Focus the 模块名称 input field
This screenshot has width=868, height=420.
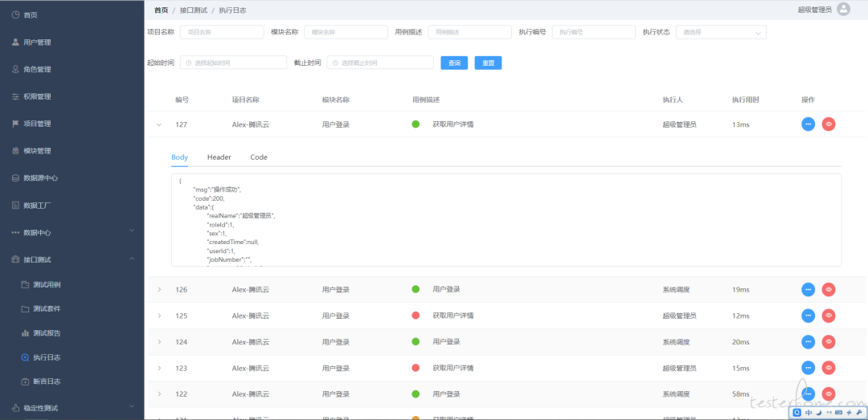coord(346,32)
